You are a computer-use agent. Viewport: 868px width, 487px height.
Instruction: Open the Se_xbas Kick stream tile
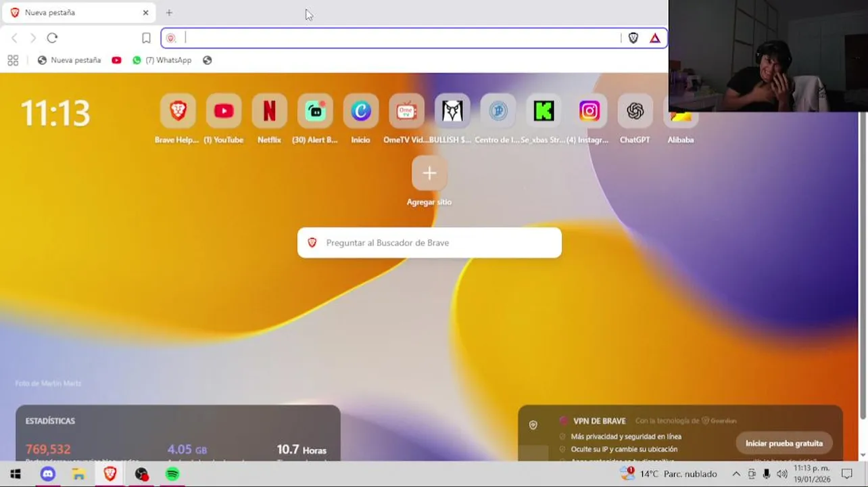coord(544,111)
